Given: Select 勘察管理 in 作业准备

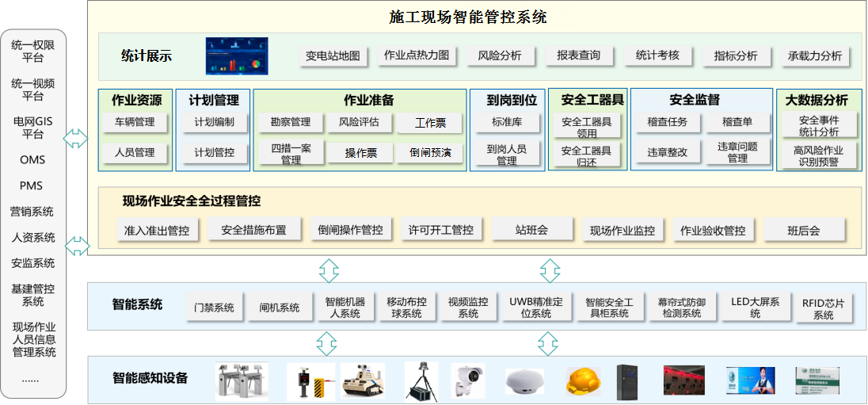Looking at the screenshot, I should click(291, 122).
